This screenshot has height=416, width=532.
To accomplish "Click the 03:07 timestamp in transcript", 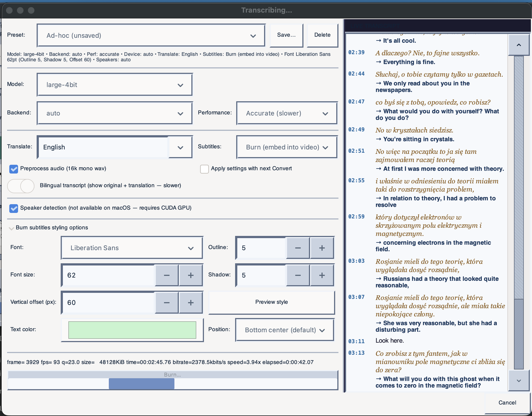I will (356, 297).
